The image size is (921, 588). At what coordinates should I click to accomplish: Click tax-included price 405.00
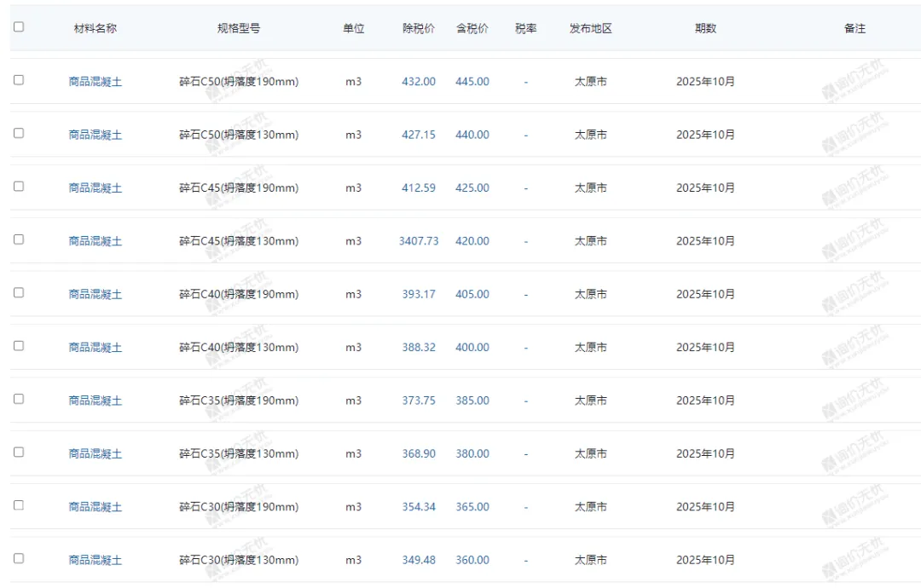coord(472,294)
